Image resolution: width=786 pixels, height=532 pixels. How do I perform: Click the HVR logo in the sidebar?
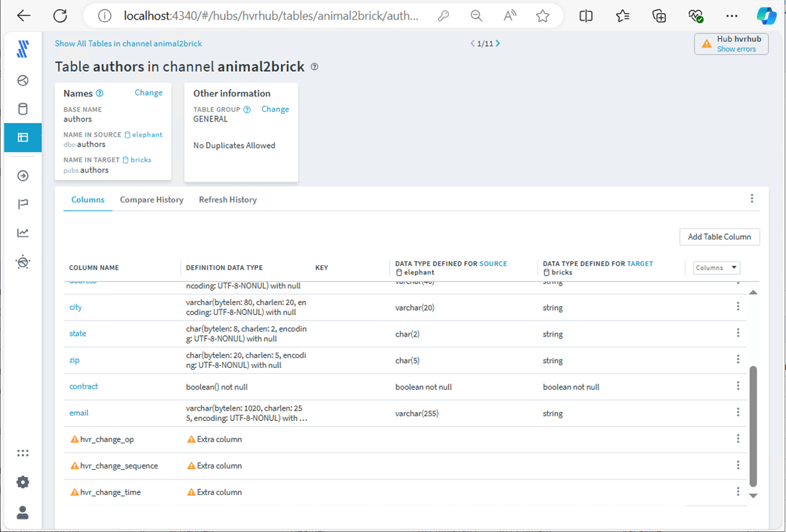coord(22,49)
